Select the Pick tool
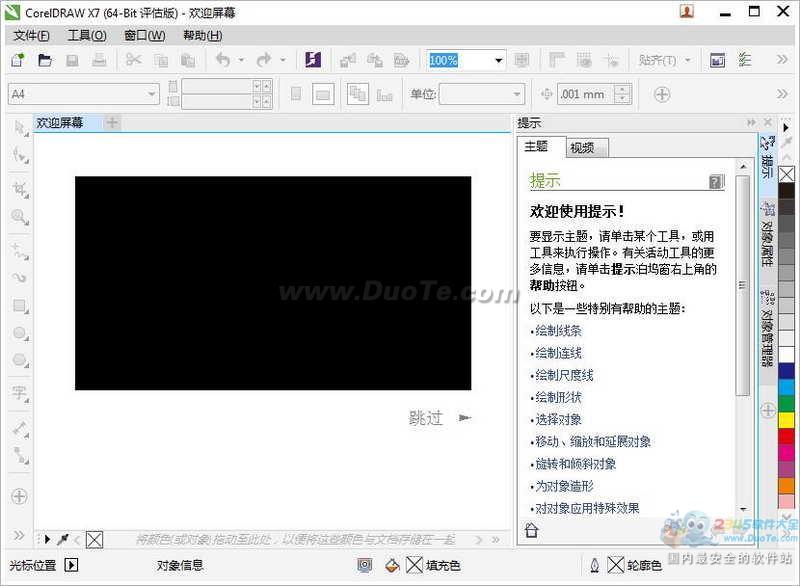Image resolution: width=800 pixels, height=586 pixels. [x=20, y=129]
